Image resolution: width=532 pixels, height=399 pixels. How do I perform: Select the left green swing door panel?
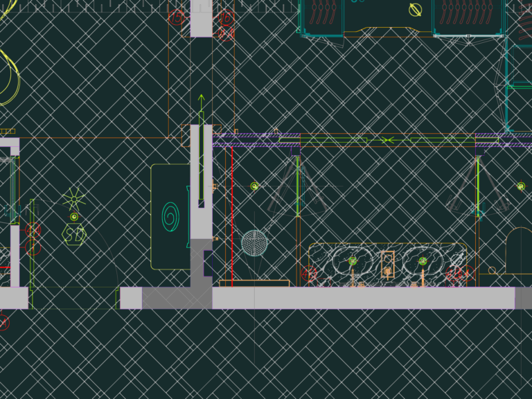[x=298, y=186]
